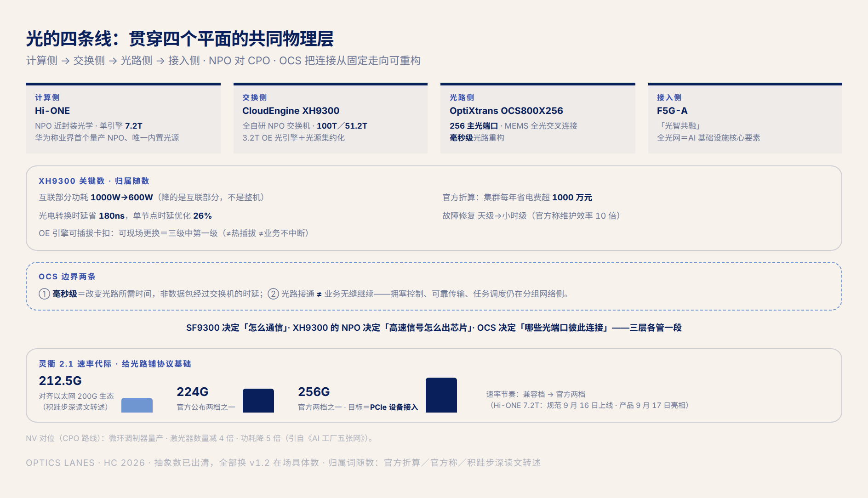Click text 256 主光端口 · MEMS 全光交叉连接

(x=514, y=126)
